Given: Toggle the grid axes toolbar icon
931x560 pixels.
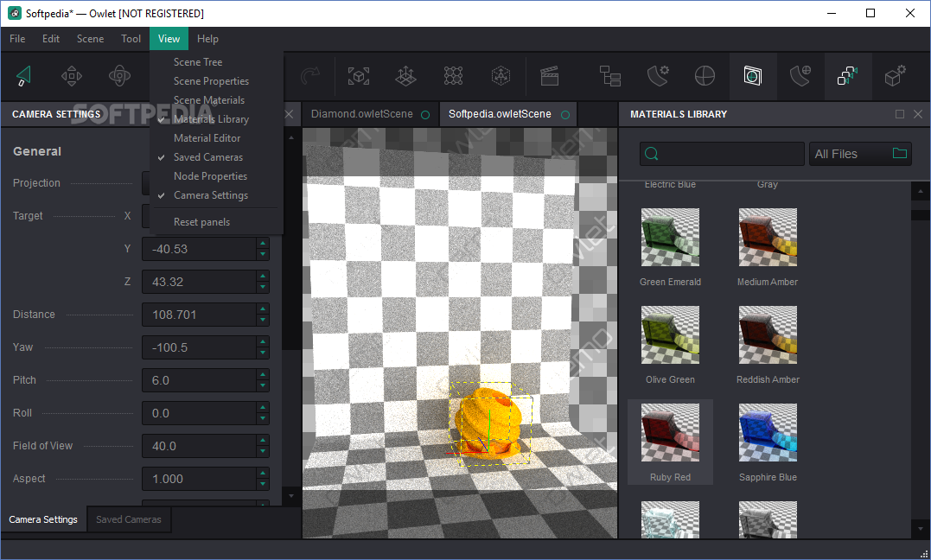Looking at the screenshot, I should [406, 76].
